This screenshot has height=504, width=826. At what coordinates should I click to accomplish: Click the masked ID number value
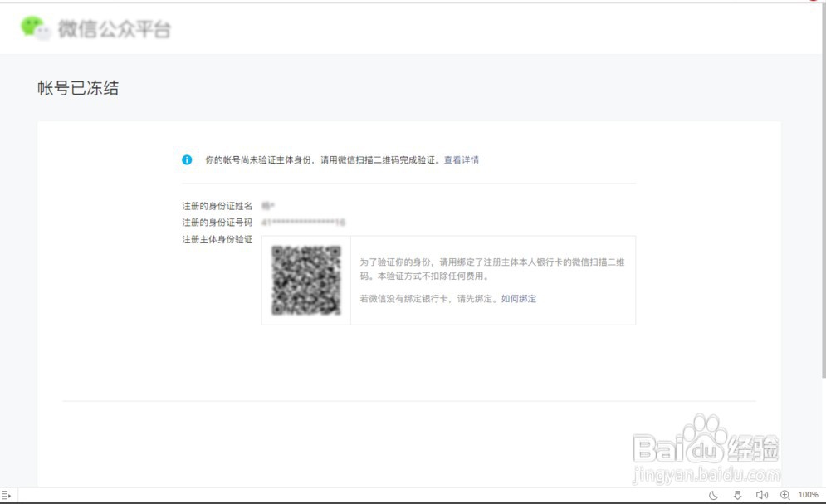click(304, 223)
